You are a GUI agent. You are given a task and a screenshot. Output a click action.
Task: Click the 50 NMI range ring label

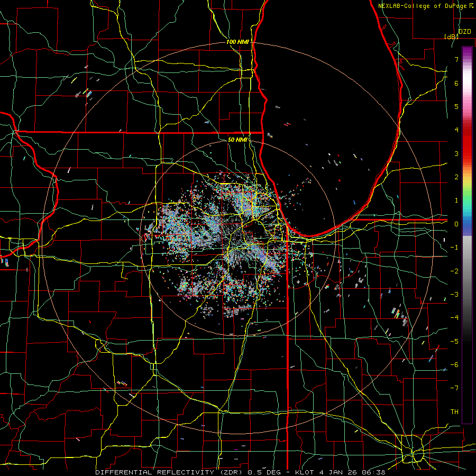(237, 140)
